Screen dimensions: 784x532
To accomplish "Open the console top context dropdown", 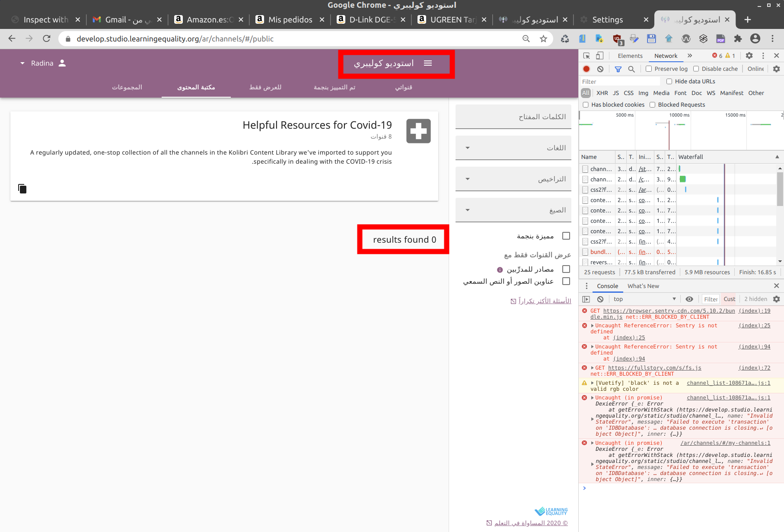I will coord(644,299).
